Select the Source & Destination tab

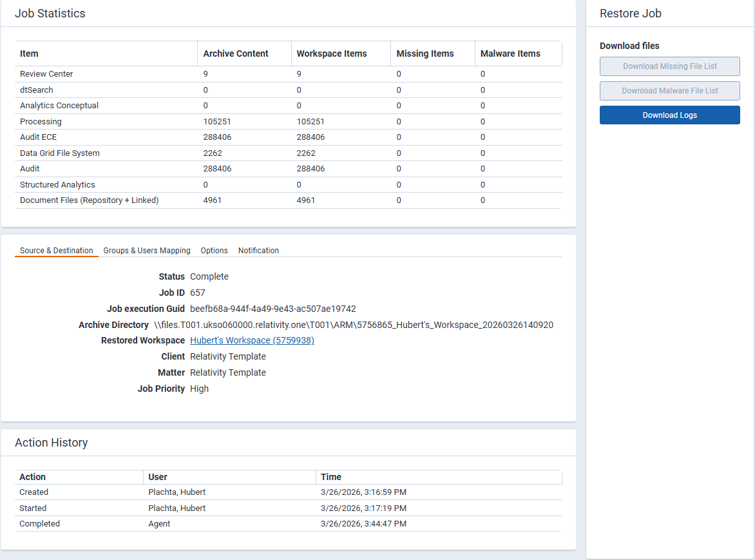[56, 251]
